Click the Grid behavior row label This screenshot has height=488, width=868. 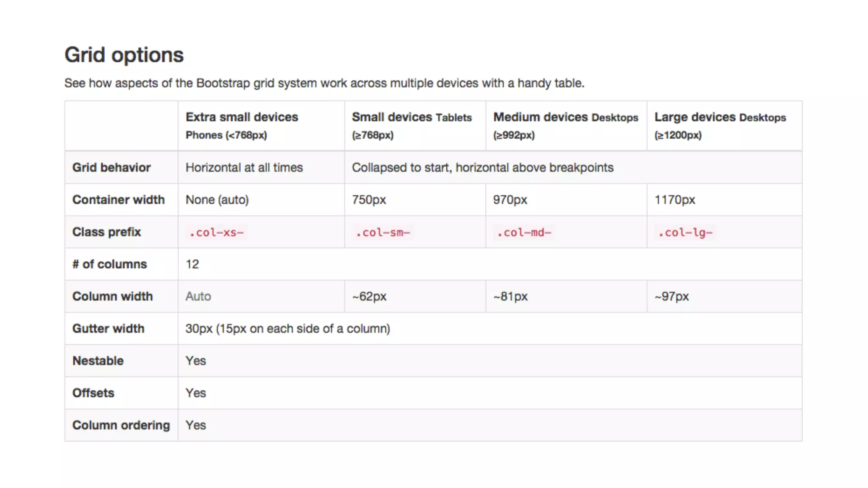tap(111, 167)
